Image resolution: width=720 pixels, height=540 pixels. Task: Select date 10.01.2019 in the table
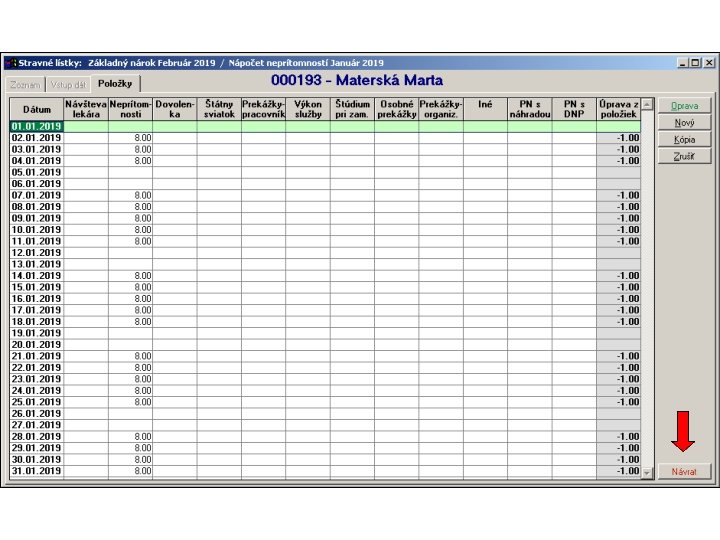pyautogui.click(x=37, y=230)
